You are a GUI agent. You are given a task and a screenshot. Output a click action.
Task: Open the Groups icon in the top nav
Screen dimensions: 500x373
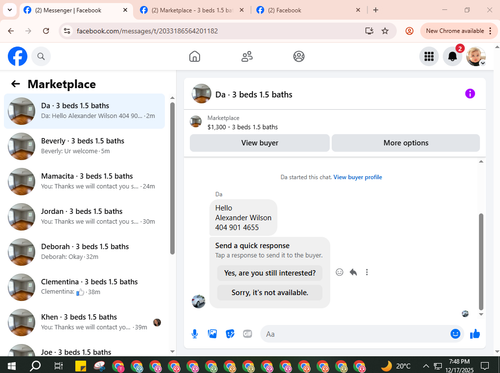point(299,56)
